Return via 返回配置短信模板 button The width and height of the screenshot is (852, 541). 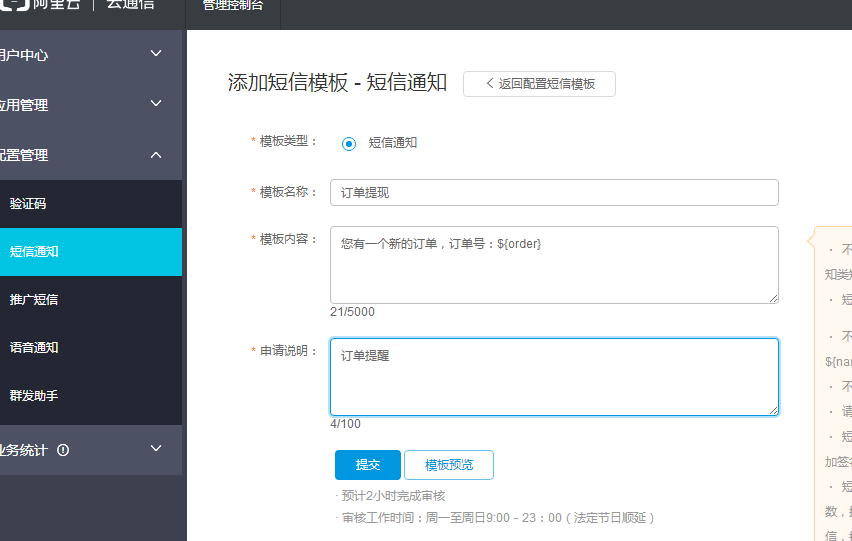tap(539, 84)
